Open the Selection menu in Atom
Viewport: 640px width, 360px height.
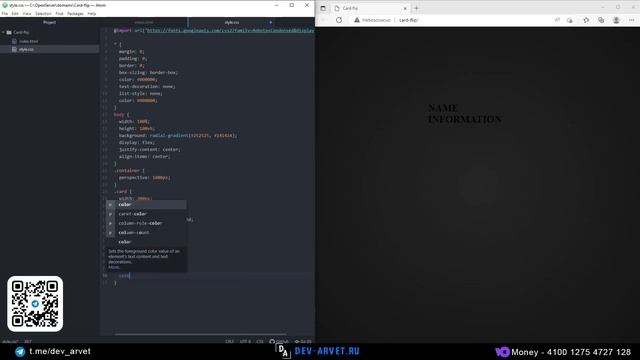pos(43,13)
